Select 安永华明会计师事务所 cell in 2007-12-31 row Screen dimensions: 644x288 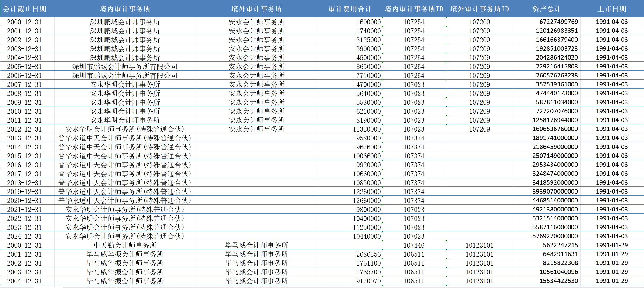pos(125,84)
